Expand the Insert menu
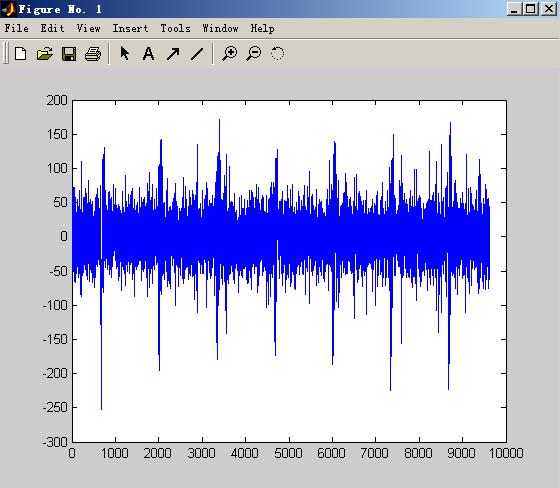 pos(130,28)
